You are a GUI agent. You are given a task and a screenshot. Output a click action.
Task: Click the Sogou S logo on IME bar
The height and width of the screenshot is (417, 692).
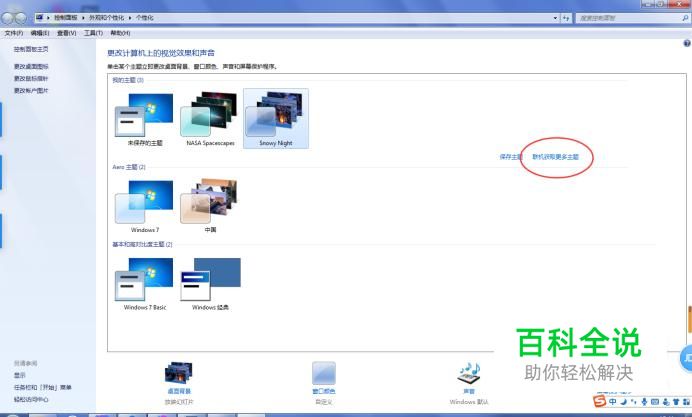(599, 401)
